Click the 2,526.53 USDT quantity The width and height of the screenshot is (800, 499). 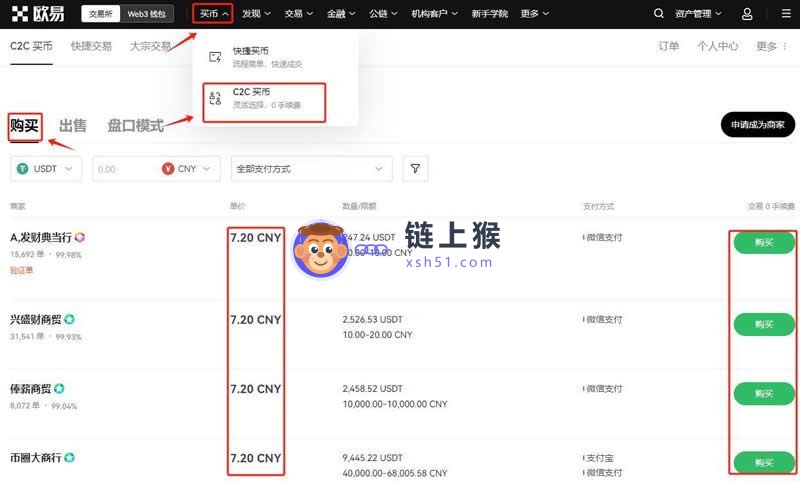pos(372,319)
